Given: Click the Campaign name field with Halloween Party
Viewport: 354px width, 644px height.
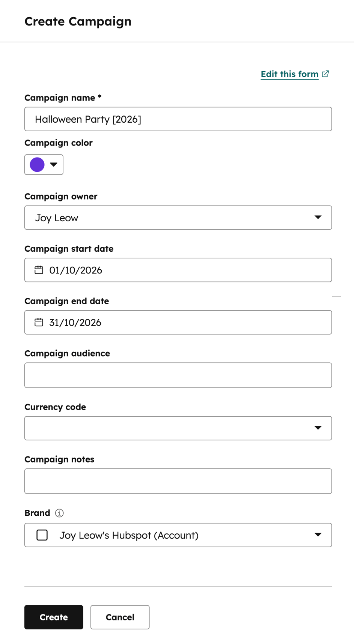Looking at the screenshot, I should 178,119.
